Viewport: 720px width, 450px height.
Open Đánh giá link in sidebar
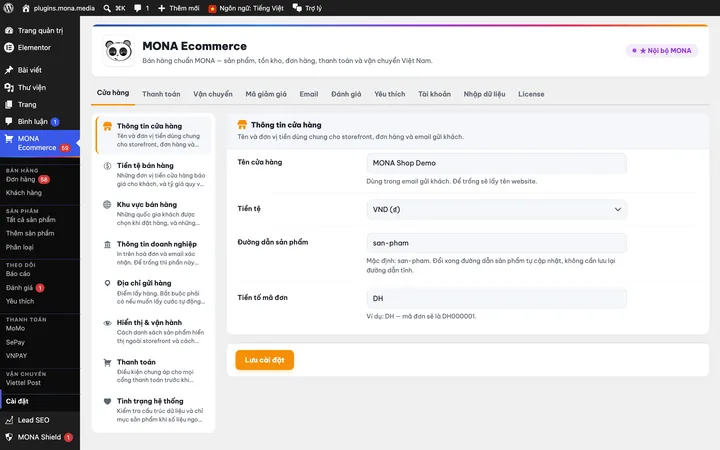19,287
